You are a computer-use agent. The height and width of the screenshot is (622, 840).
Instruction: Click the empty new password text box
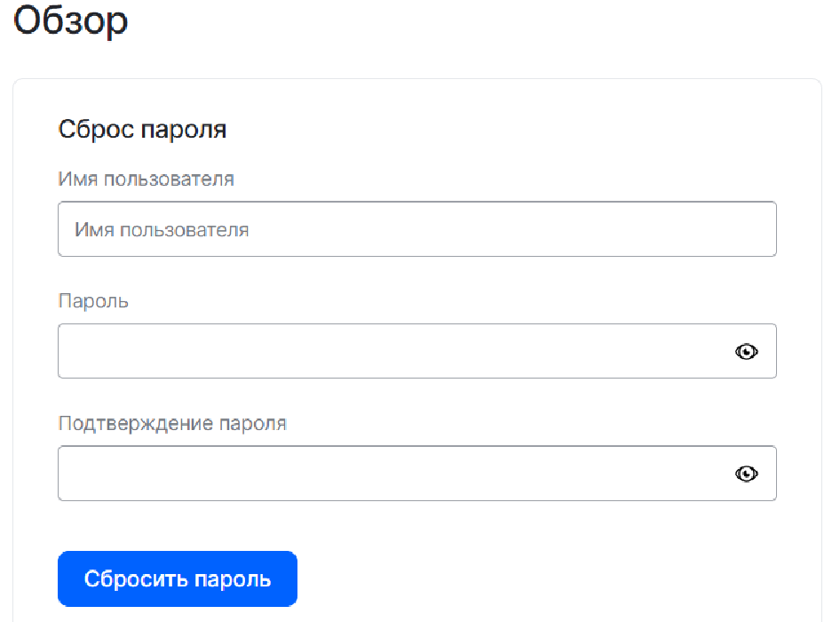391,352
